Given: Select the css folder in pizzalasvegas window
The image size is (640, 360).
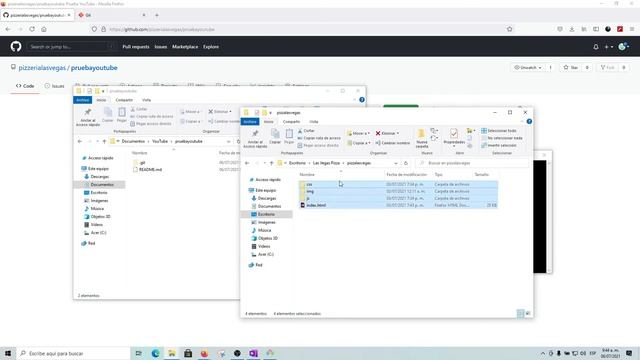Looking at the screenshot, I should tap(398, 184).
